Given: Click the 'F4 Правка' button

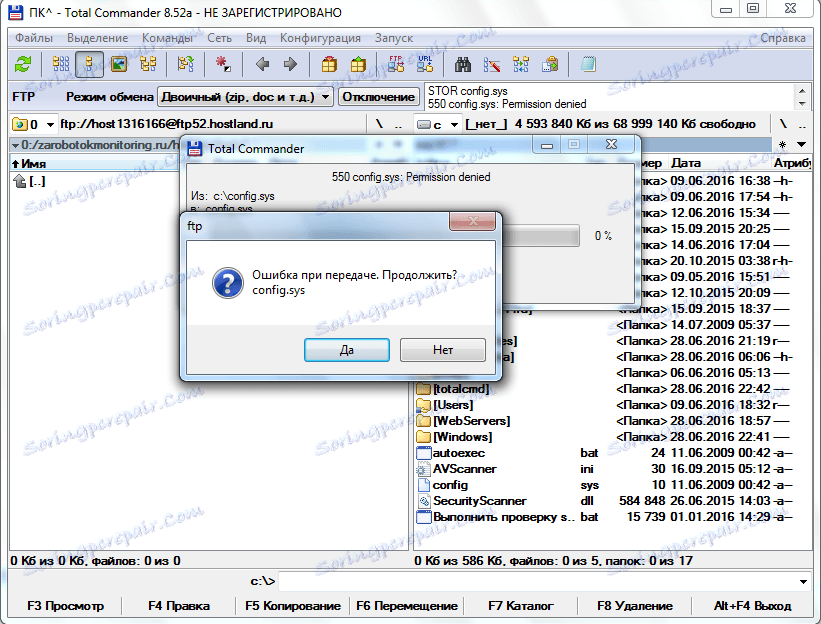Looking at the screenshot, I should point(179,606).
